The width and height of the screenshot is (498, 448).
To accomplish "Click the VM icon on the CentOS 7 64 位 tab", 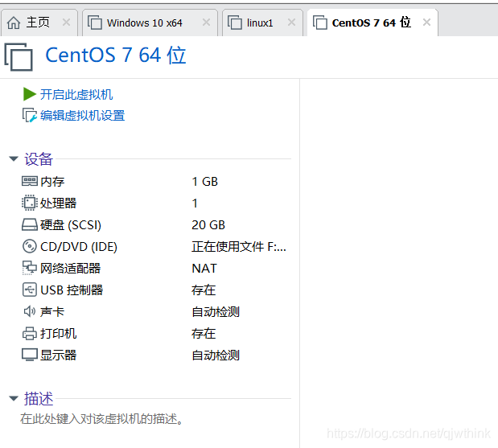I will coord(320,23).
